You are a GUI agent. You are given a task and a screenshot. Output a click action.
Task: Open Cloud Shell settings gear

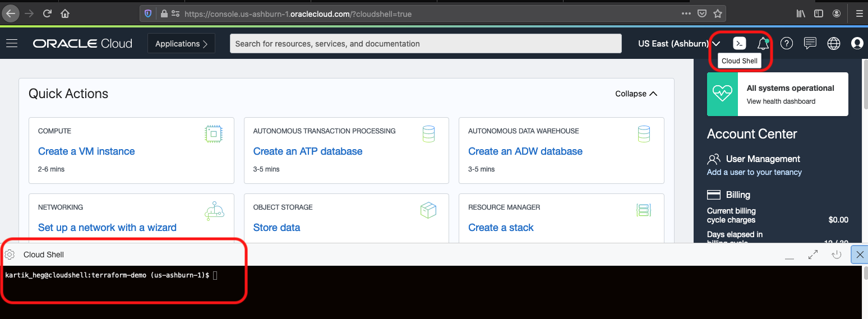[10, 255]
